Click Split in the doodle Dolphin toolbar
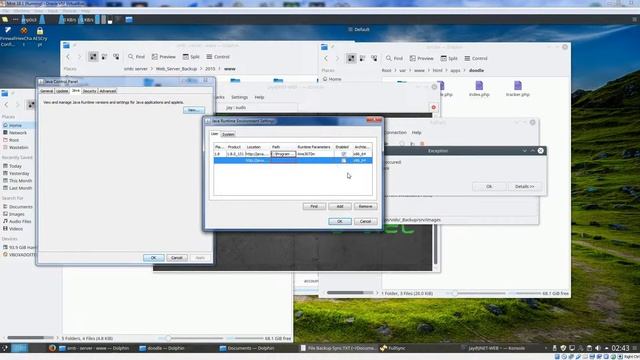The image size is (640, 360). (449, 58)
